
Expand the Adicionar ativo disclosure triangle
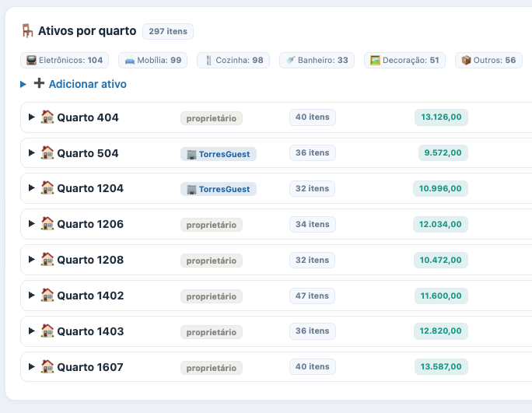23,84
